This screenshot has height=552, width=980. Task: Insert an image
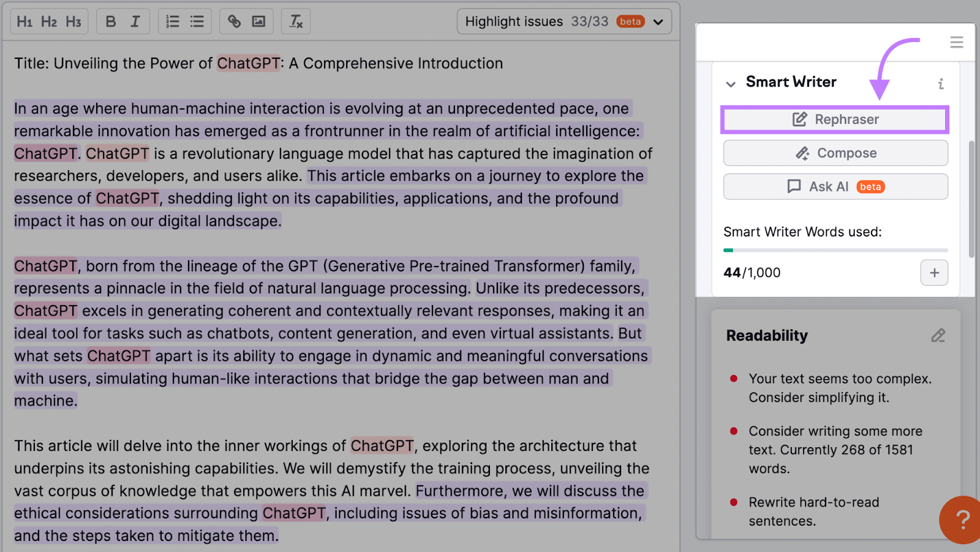(x=259, y=22)
